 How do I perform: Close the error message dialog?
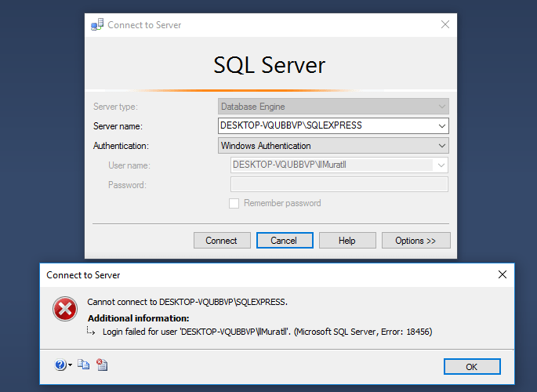pos(502,274)
